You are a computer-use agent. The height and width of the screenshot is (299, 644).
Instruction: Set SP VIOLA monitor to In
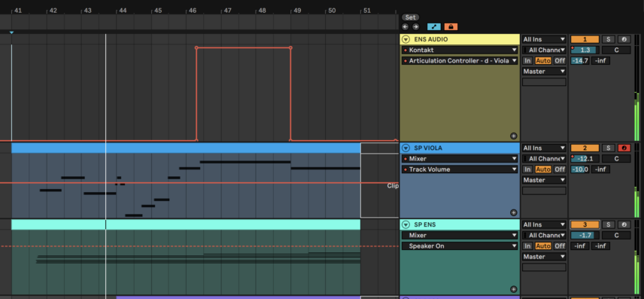527,169
